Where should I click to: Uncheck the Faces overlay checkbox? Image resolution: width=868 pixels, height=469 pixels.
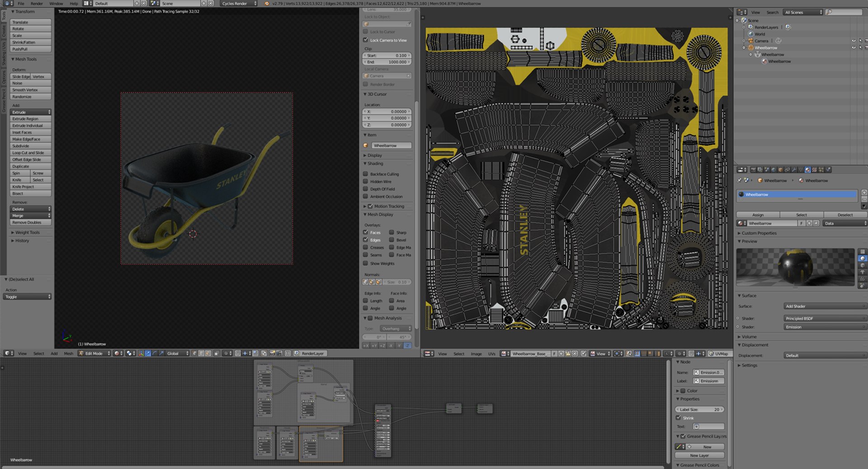tap(365, 232)
